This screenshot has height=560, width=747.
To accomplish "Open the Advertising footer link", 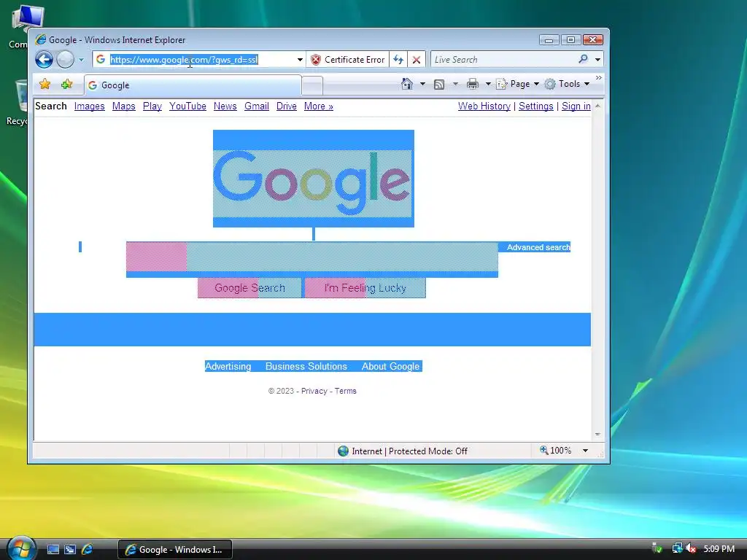I will (228, 366).
